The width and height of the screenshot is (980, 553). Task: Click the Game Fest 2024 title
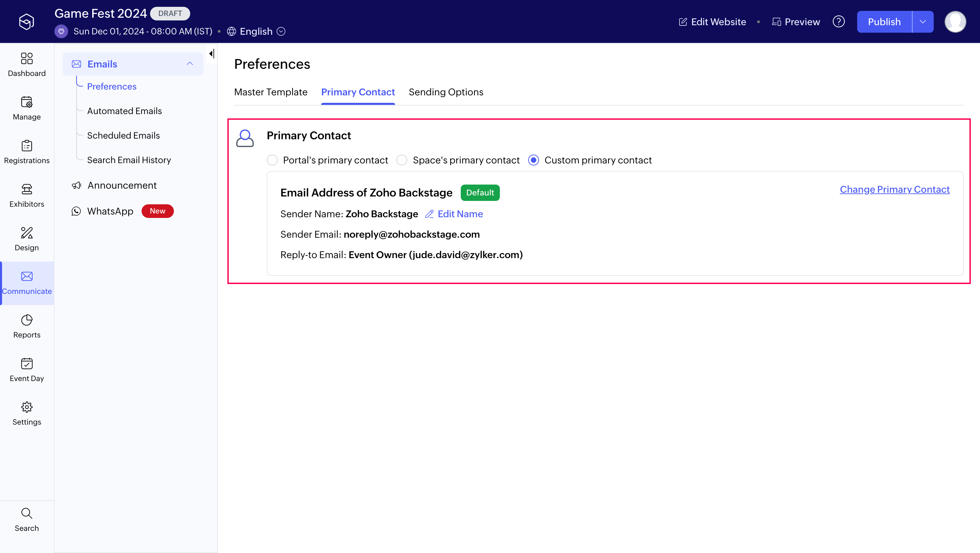100,13
